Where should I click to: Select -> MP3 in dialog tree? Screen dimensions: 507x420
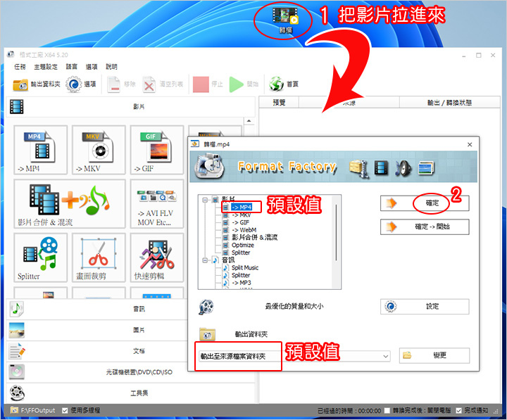242,283
